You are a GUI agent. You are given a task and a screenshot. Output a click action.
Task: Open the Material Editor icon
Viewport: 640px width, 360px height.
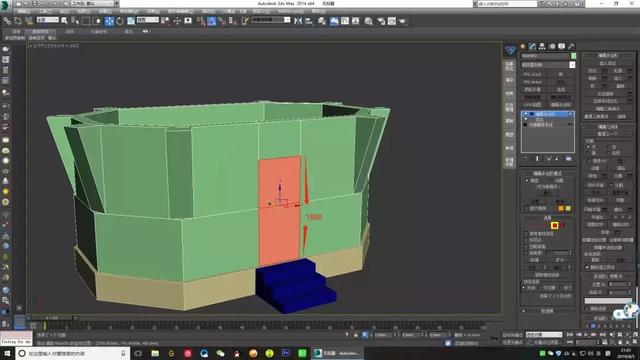pyautogui.click(x=369, y=21)
